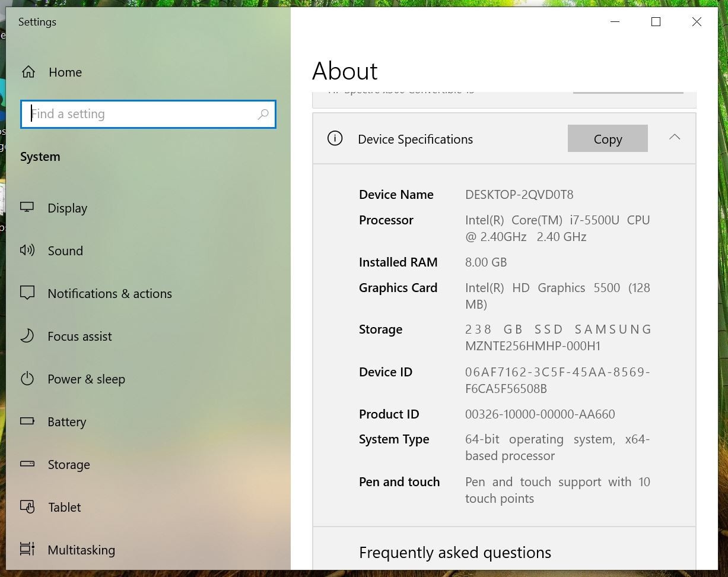Click the Pen and touch label
This screenshot has height=577, width=728.
point(399,481)
